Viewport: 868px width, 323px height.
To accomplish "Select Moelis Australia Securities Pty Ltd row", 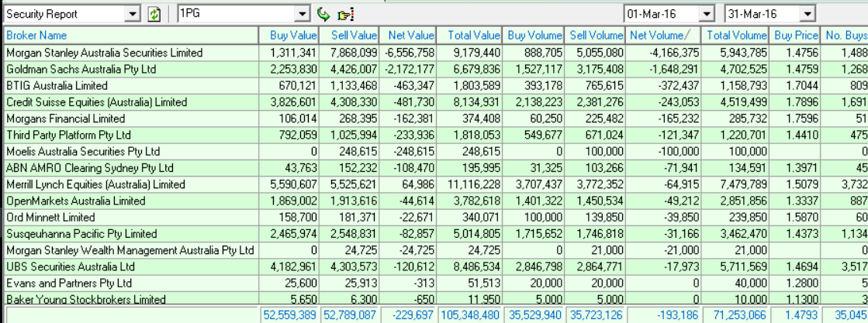I will (x=436, y=152).
